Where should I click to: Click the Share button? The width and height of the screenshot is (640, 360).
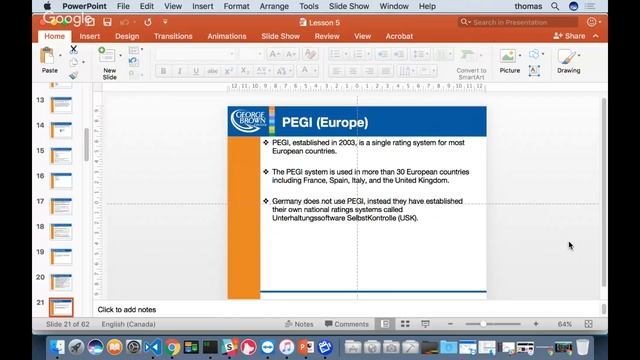[x=569, y=36]
